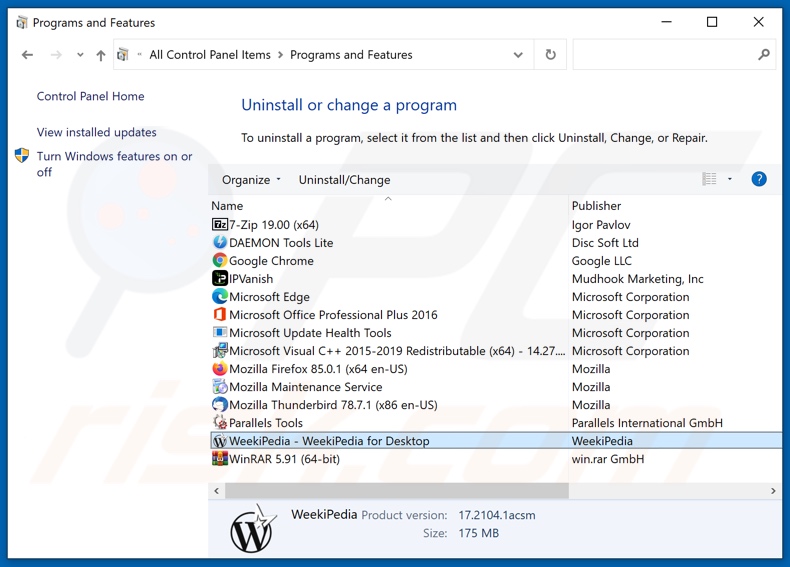
Task: Click product version 17.2104.1acsm value
Action: (497, 515)
